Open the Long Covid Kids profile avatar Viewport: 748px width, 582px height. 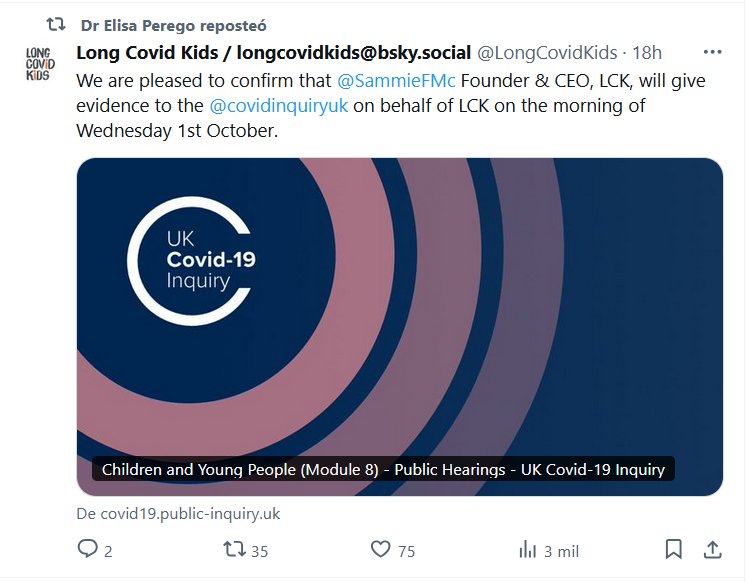tap(41, 62)
